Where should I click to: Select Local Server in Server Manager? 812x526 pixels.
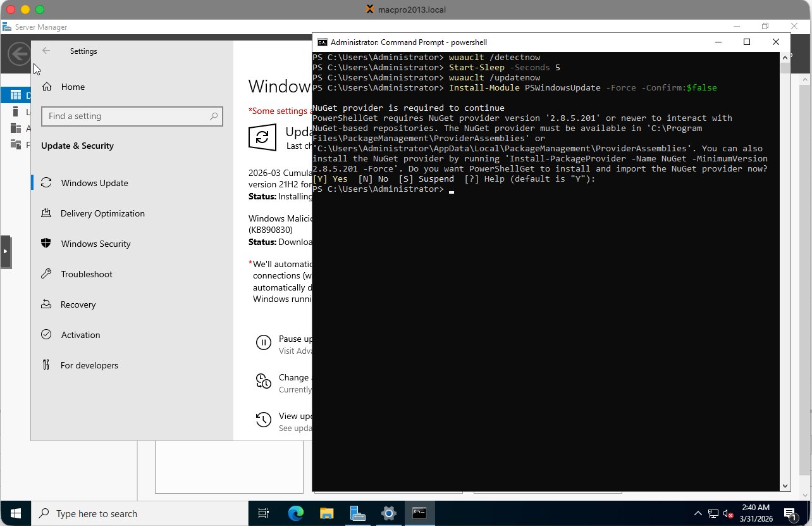pos(16,111)
